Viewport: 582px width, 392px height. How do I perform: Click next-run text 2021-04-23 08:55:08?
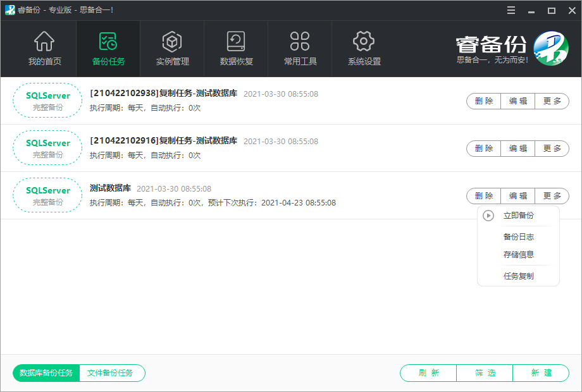[299, 203]
